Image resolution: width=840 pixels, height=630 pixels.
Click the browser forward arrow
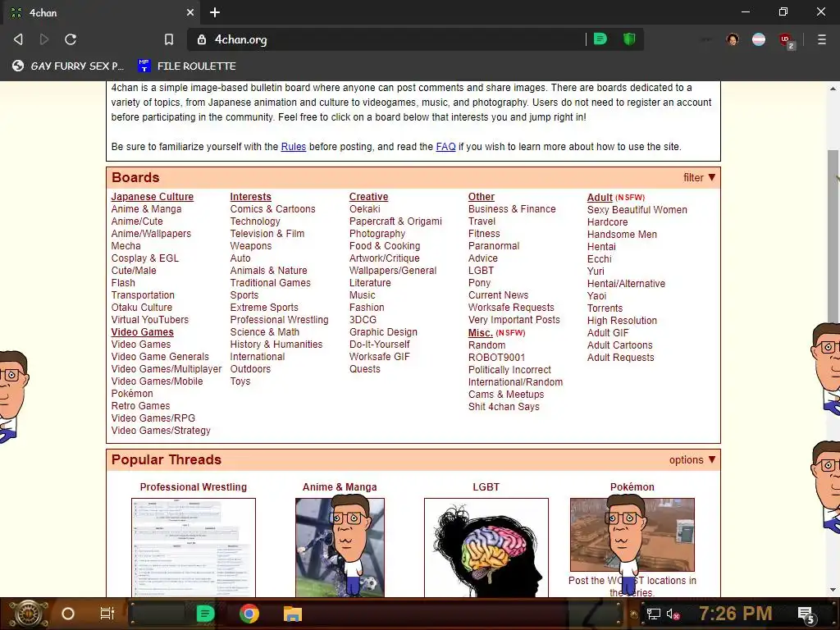point(44,39)
